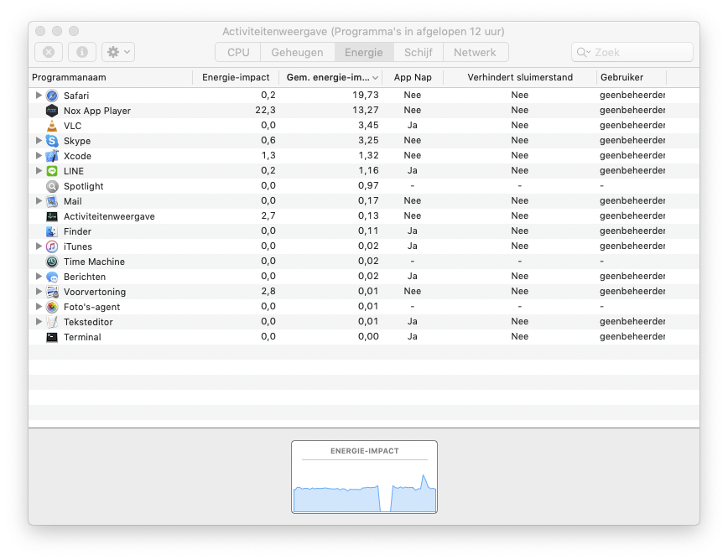Expand the Mail disclosure triangle
The image size is (728, 560).
coord(39,200)
